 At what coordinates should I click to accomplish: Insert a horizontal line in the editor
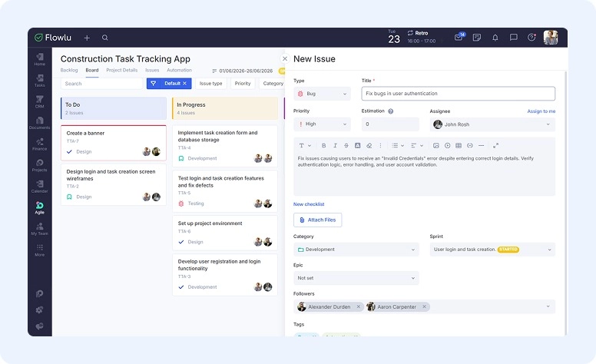(x=482, y=146)
